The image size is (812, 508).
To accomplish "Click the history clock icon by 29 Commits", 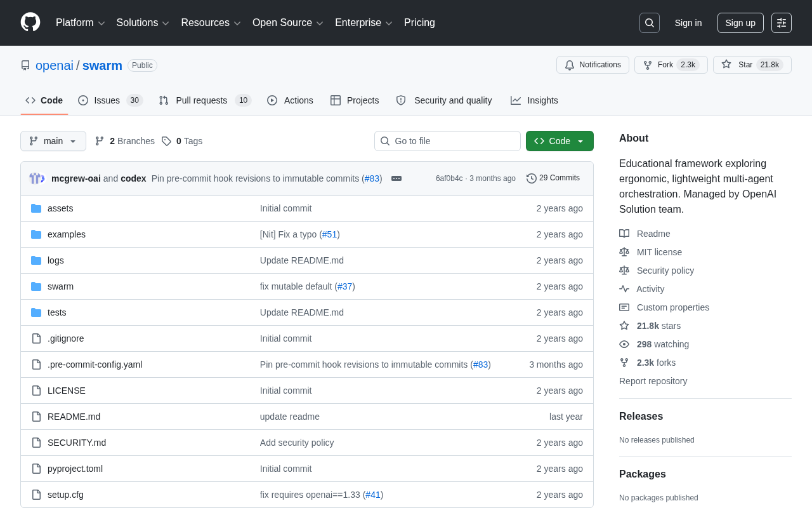I will tap(532, 178).
